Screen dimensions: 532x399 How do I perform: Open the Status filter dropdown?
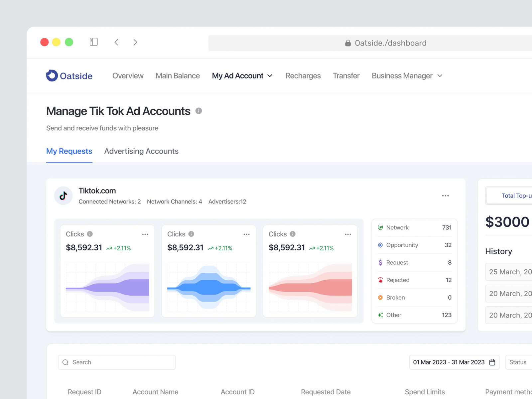(518, 362)
